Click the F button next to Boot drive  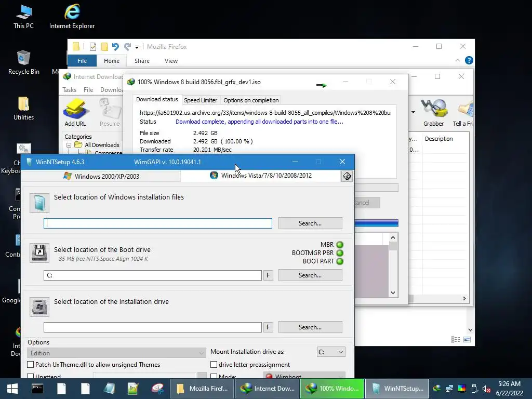click(x=268, y=275)
